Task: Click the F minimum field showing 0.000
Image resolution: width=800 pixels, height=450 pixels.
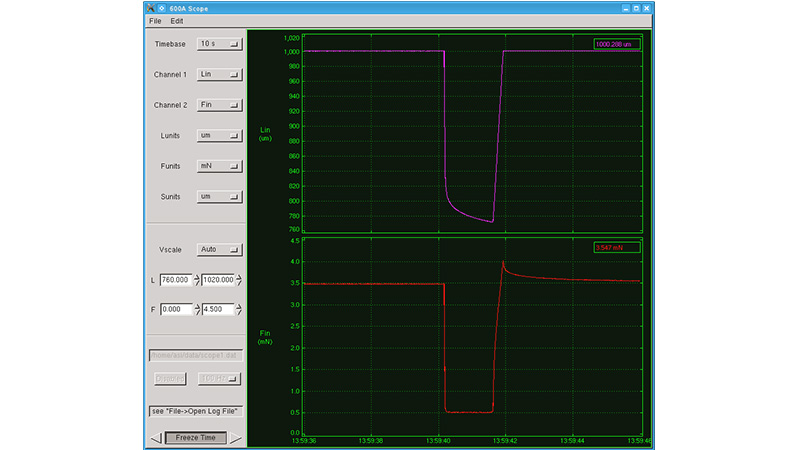Action: pos(176,309)
